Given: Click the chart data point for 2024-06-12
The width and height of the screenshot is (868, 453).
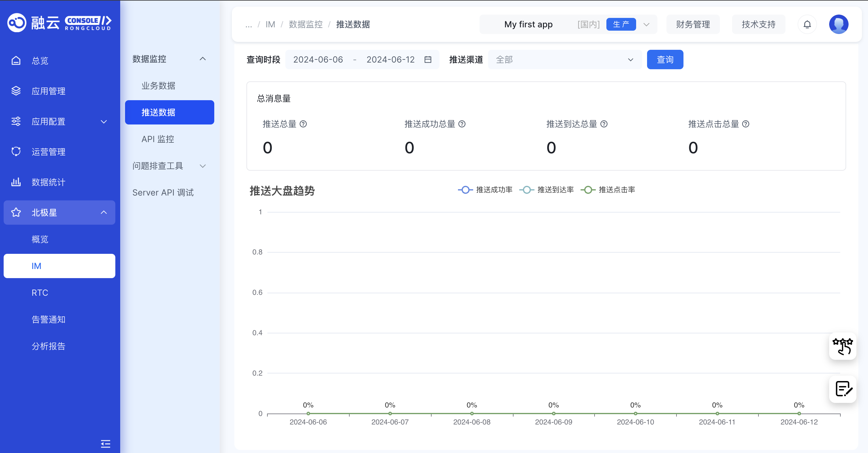Looking at the screenshot, I should 799,413.
